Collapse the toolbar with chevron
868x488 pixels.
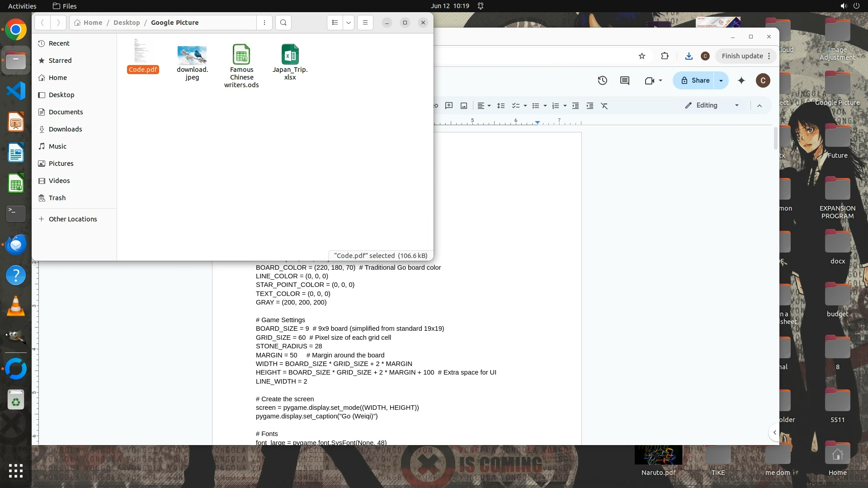[x=759, y=106]
